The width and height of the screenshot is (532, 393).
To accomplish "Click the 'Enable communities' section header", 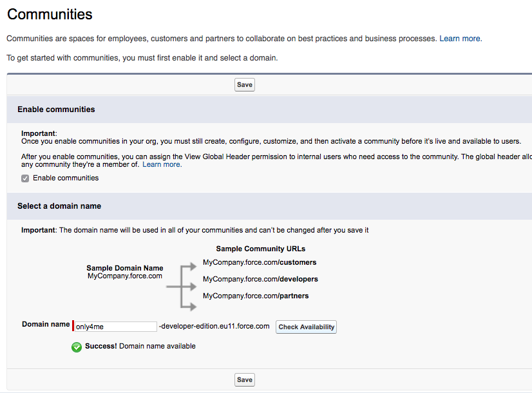I will [x=56, y=110].
